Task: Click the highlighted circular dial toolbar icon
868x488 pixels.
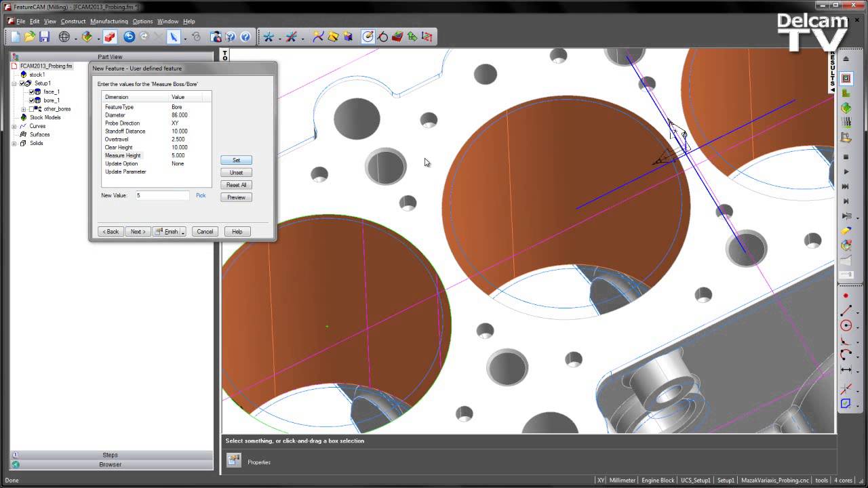Action: pyautogui.click(x=368, y=37)
